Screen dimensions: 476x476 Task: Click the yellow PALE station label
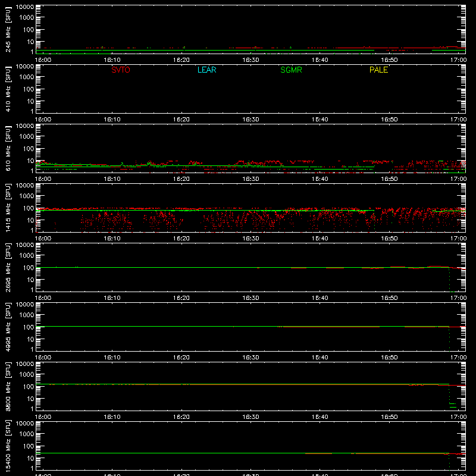tap(378, 70)
